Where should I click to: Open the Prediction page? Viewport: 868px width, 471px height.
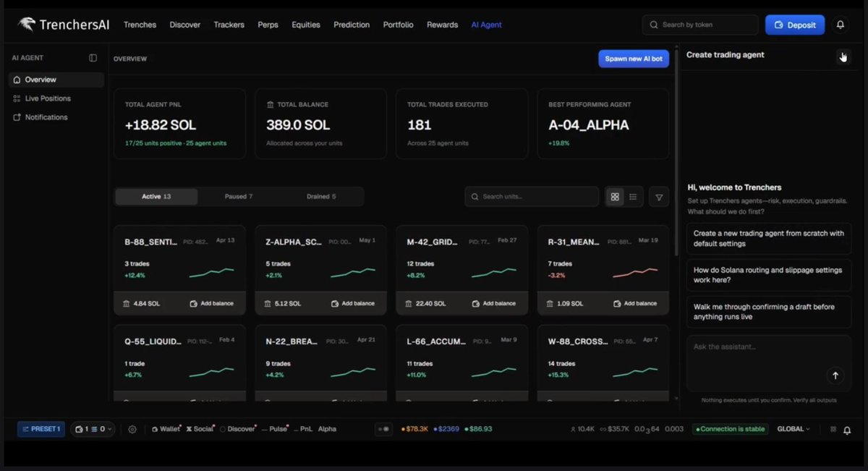(352, 25)
